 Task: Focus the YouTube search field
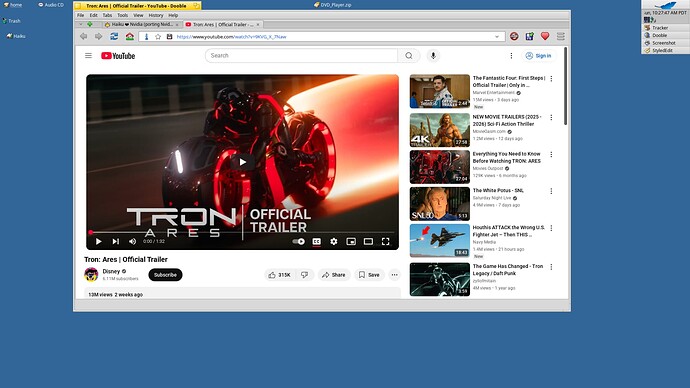301,55
